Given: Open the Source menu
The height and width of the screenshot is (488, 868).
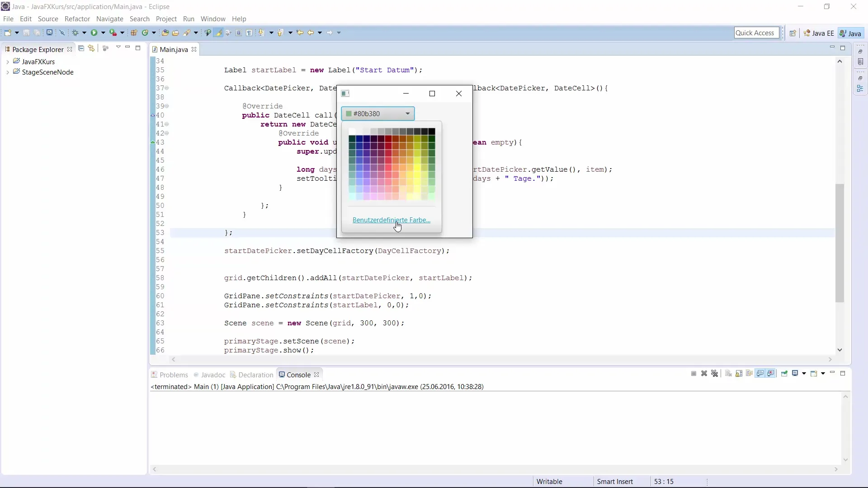Looking at the screenshot, I should click(48, 19).
